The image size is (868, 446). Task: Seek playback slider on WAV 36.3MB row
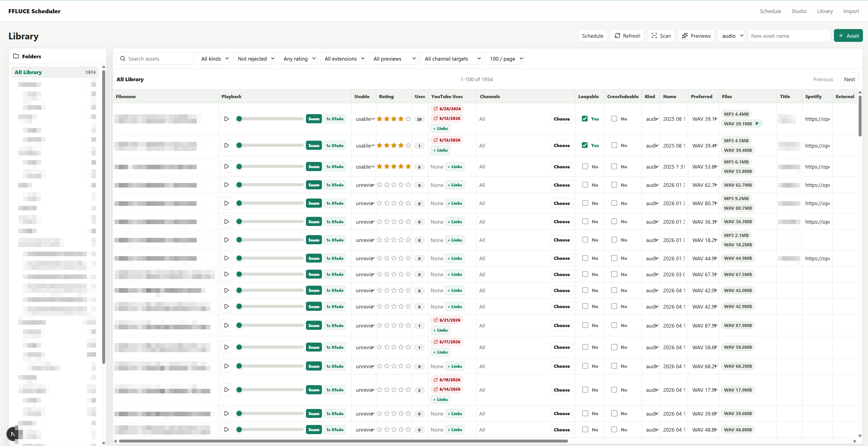[x=270, y=221]
